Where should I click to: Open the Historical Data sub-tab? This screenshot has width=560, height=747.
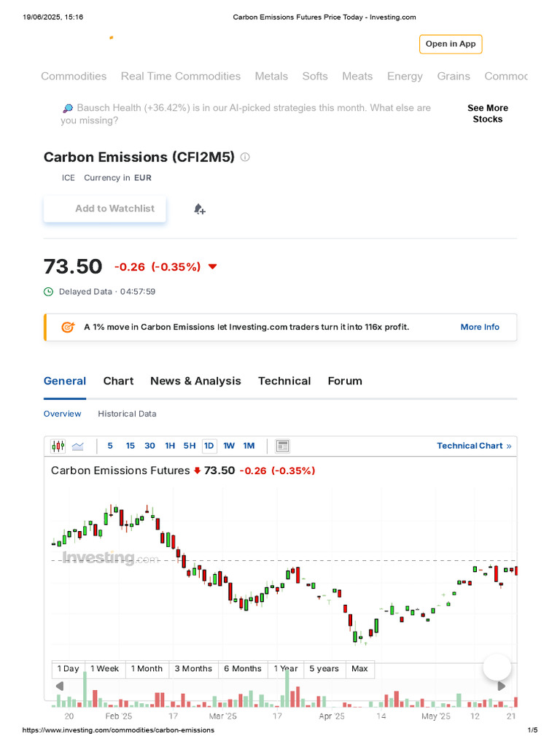(x=127, y=414)
